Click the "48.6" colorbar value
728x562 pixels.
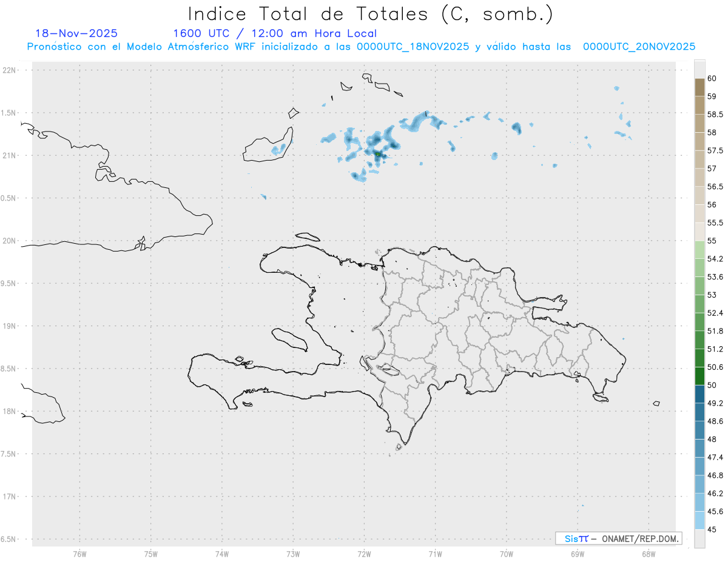pyautogui.click(x=715, y=421)
